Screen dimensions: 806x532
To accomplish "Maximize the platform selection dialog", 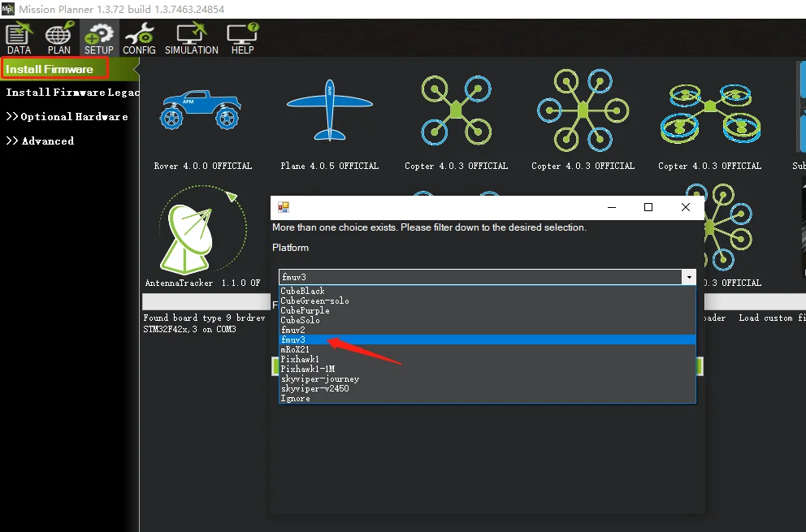I will (648, 207).
